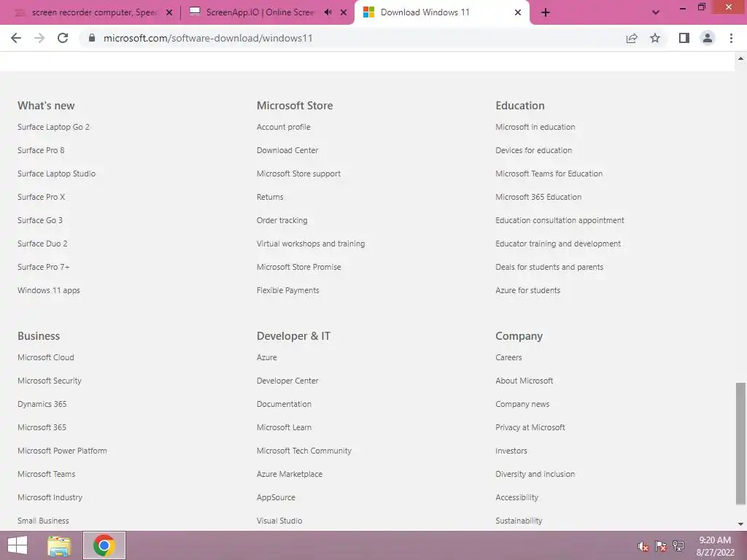Open the Returns link
Image resolution: width=747 pixels, height=560 pixels.
tap(270, 197)
